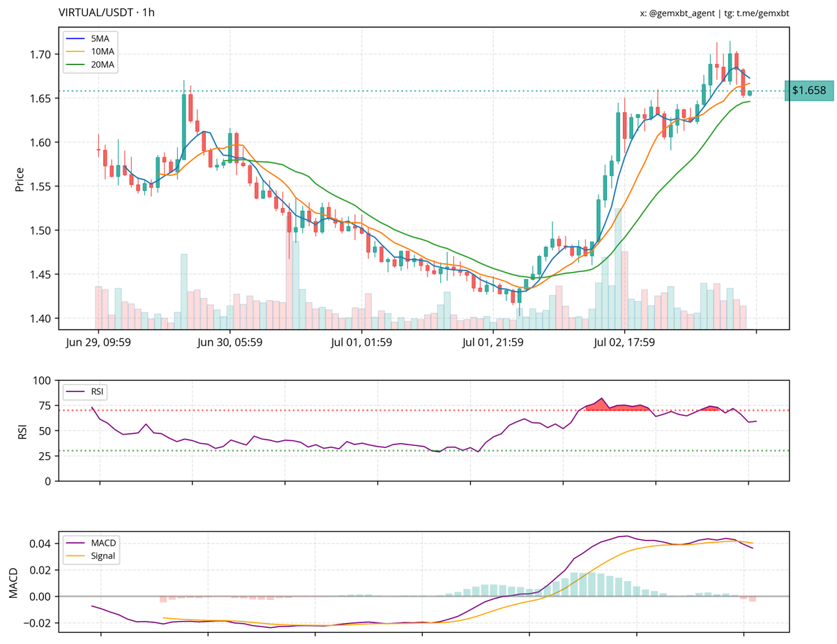837x644 pixels.
Task: Click the $1.658 current price label
Action: (x=809, y=91)
